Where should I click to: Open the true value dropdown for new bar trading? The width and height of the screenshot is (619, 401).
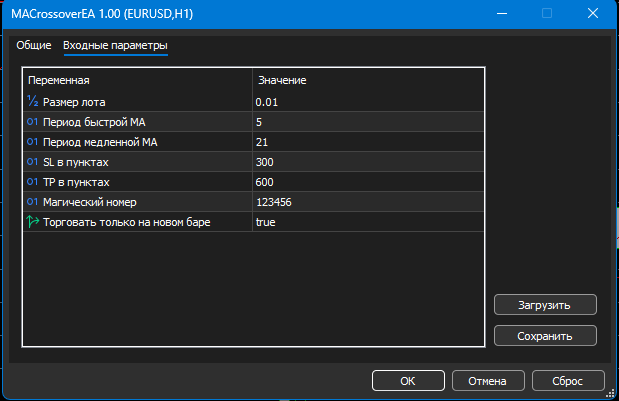coord(368,222)
